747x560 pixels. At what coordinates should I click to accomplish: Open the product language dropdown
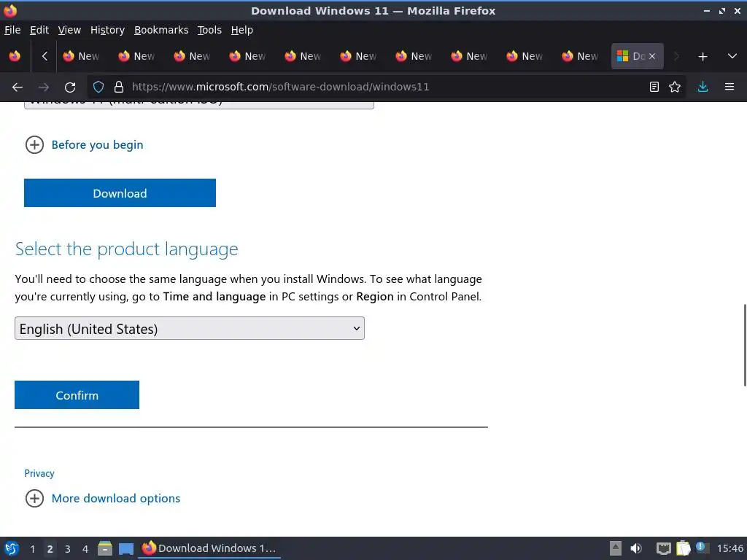click(x=189, y=328)
